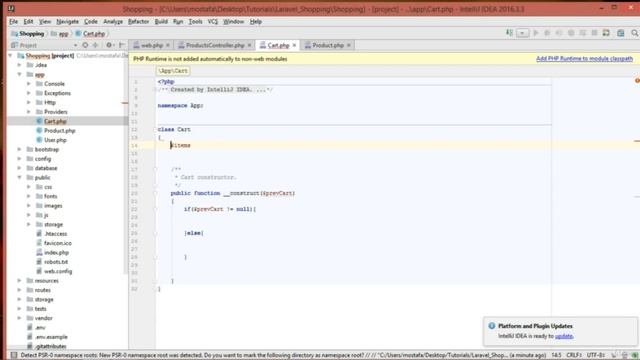Open the Tools menu
The height and width of the screenshot is (360, 640).
[196, 22]
